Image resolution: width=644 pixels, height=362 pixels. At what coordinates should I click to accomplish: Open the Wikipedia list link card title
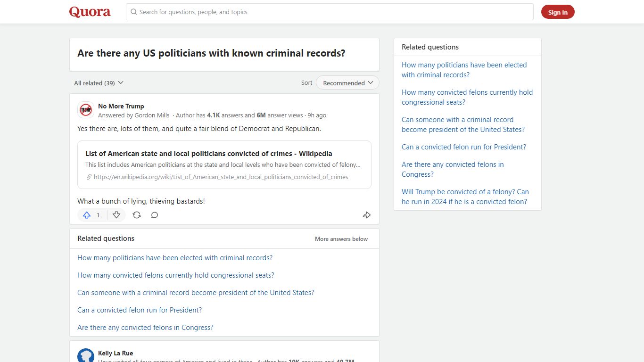(209, 154)
